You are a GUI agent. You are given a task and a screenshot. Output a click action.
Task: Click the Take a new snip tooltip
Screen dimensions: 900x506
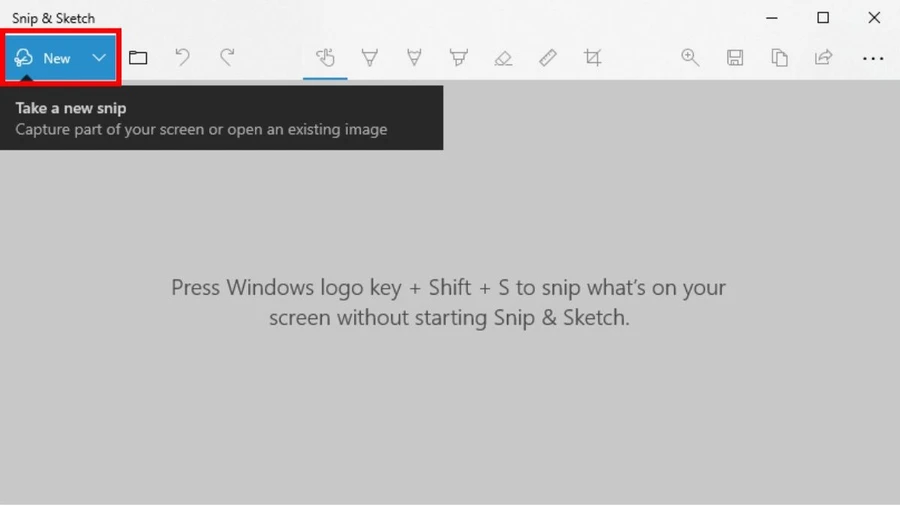tap(222, 118)
